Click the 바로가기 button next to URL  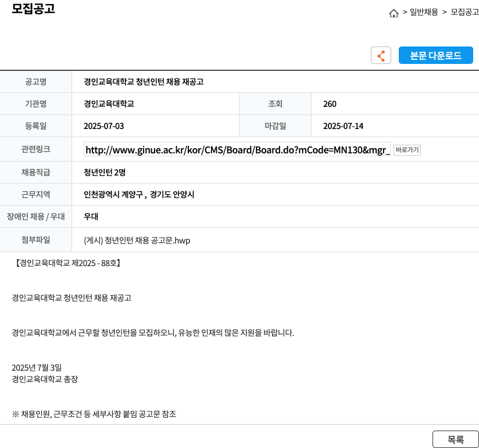(x=407, y=150)
